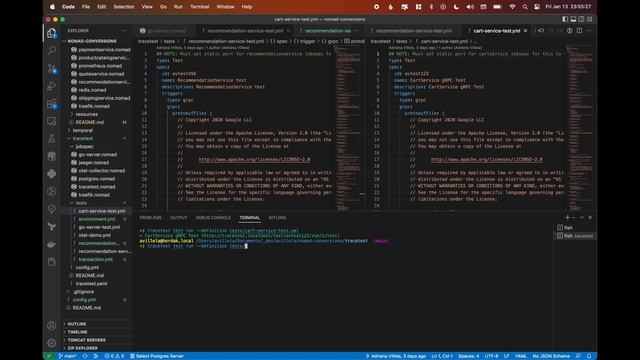The image size is (640, 360).
Task: Click the remote window indicator in status bar
Action: coord(49,356)
